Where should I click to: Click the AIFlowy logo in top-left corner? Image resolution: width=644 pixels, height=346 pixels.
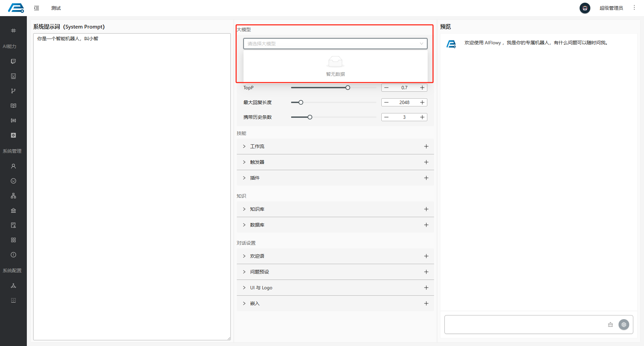click(16, 8)
